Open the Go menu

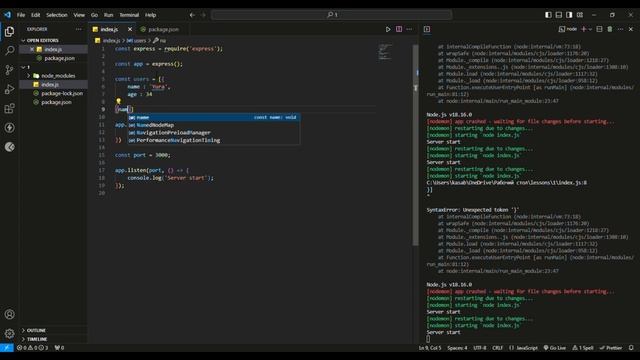click(x=94, y=15)
